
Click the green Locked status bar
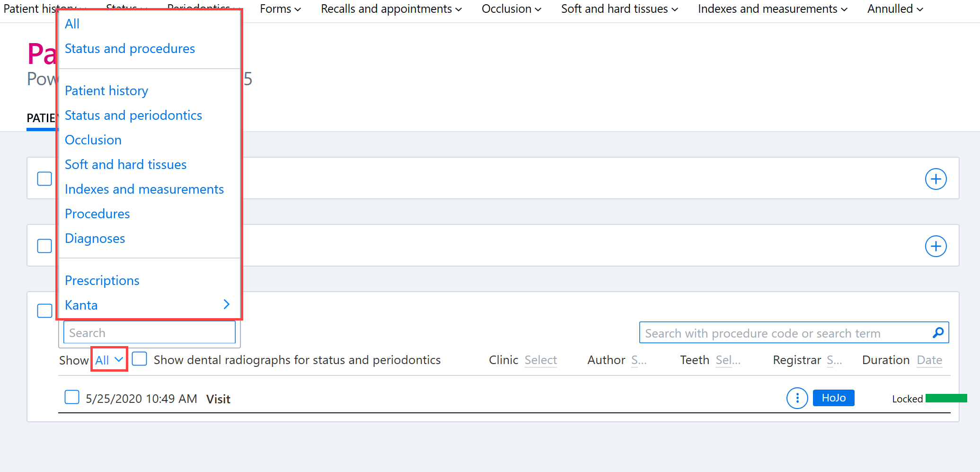point(946,398)
